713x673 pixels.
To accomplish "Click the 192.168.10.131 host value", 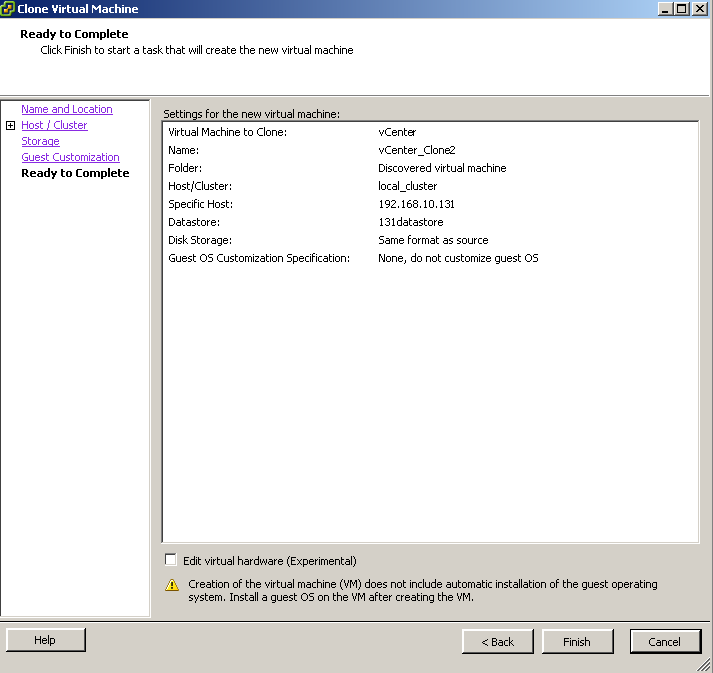I will click(416, 204).
